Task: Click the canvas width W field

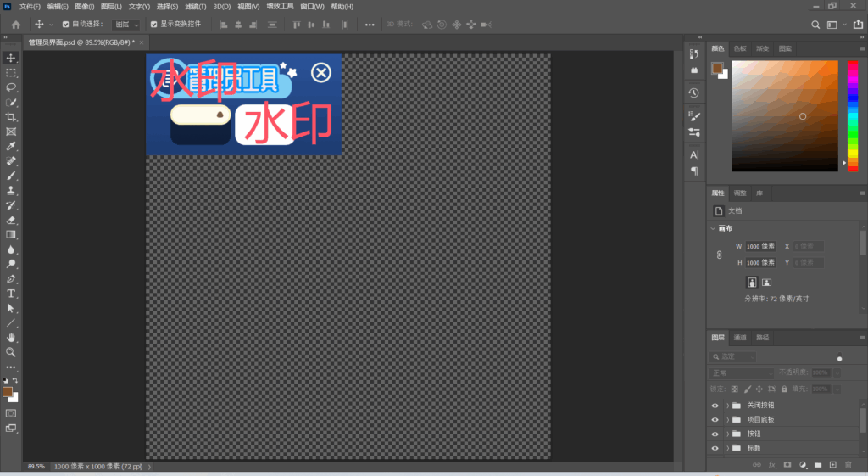Action: [754, 246]
